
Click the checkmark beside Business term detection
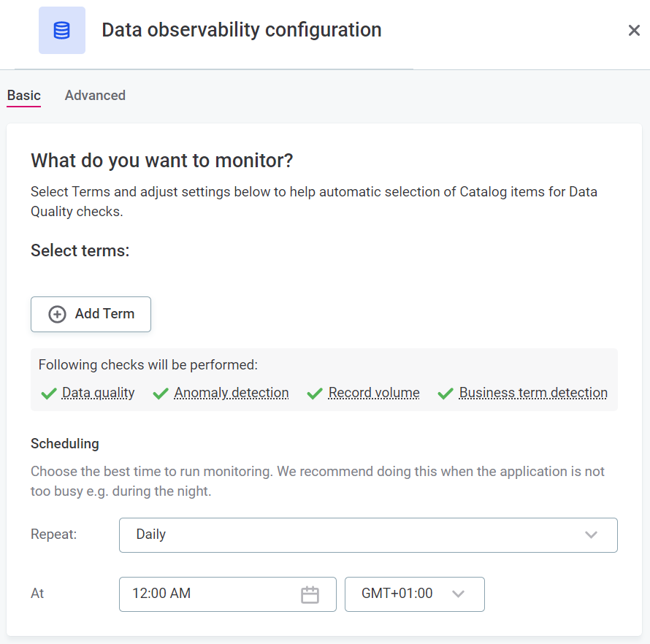point(446,394)
